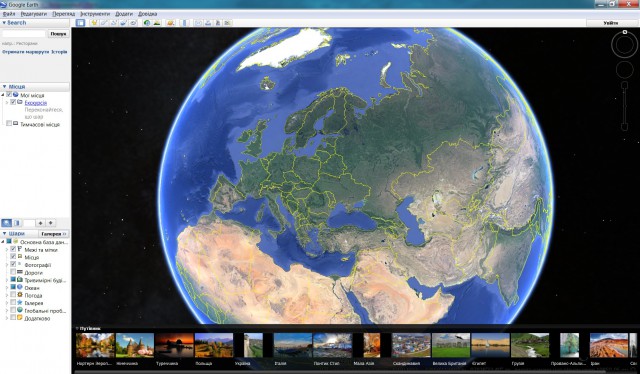Uncheck the Межі та мітки layer
This screenshot has width=640, height=374.
click(13, 249)
